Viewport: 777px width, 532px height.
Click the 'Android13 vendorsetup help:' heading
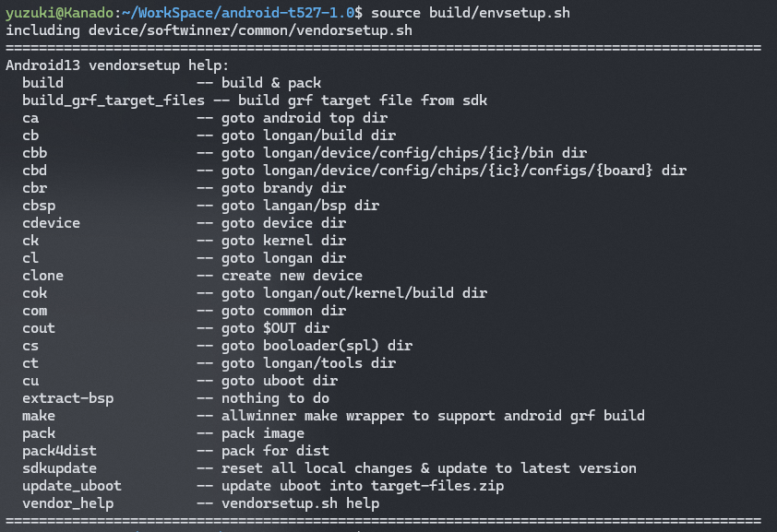click(117, 65)
